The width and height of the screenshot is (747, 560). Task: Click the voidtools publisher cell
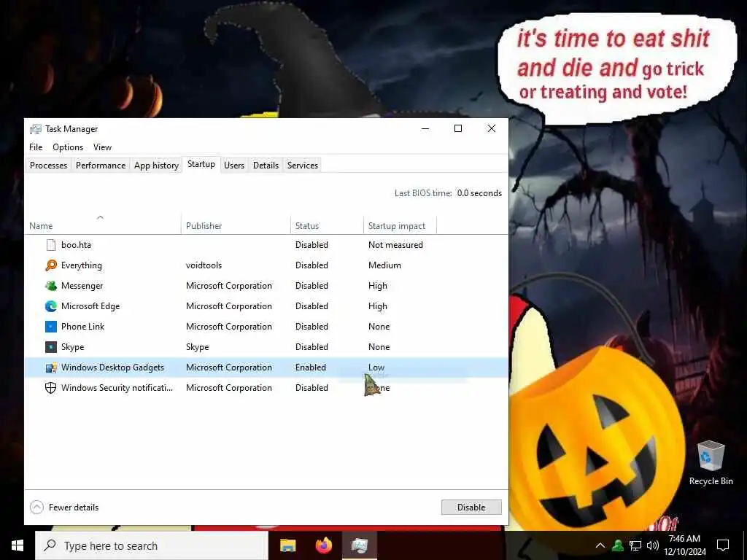(204, 265)
